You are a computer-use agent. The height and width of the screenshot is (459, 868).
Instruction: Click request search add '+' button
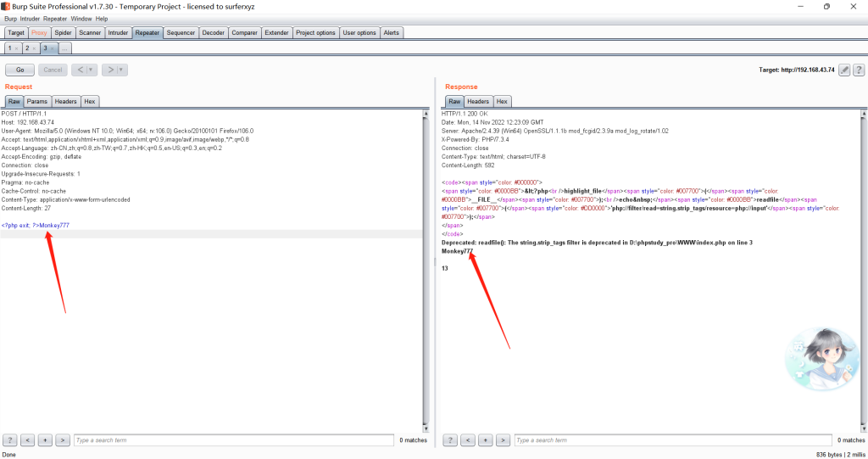pyautogui.click(x=44, y=440)
